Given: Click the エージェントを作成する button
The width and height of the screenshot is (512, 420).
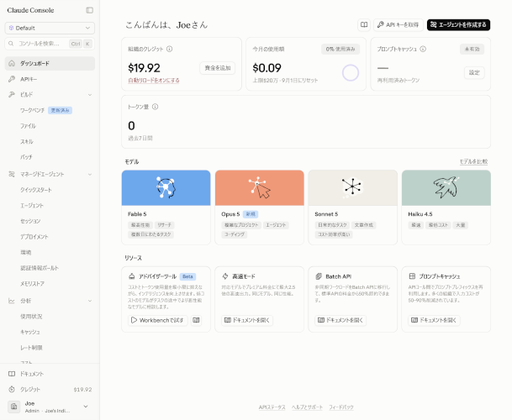Looking at the screenshot, I should coord(458,25).
